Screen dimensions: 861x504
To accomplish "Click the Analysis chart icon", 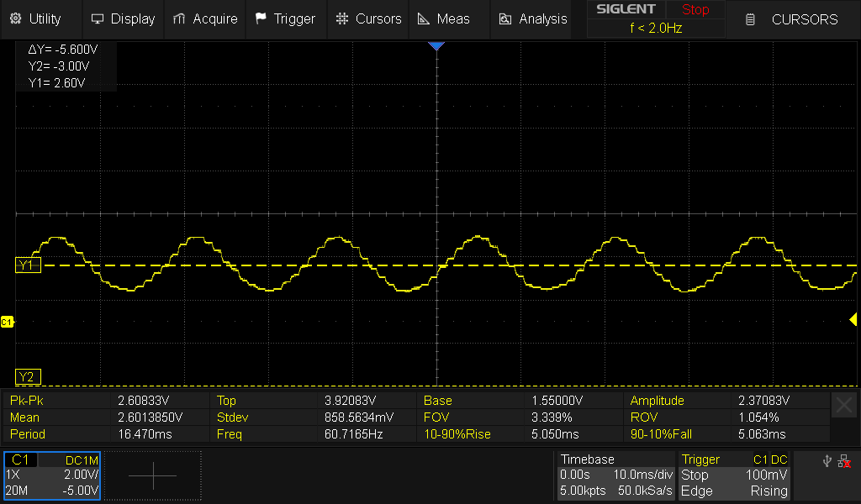I will [504, 19].
